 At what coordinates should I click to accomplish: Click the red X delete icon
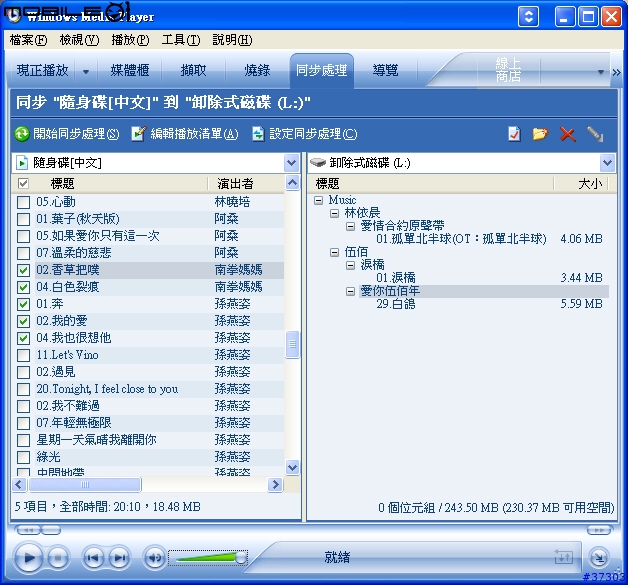click(x=568, y=134)
